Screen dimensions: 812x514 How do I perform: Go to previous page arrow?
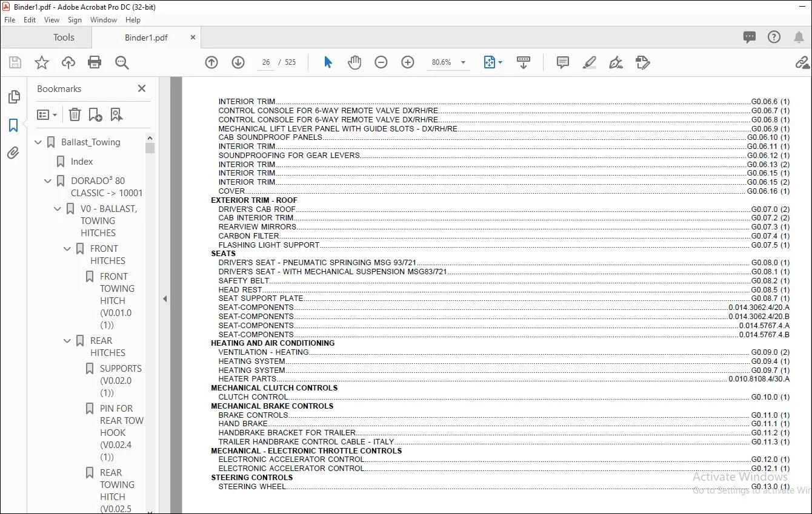tap(211, 62)
